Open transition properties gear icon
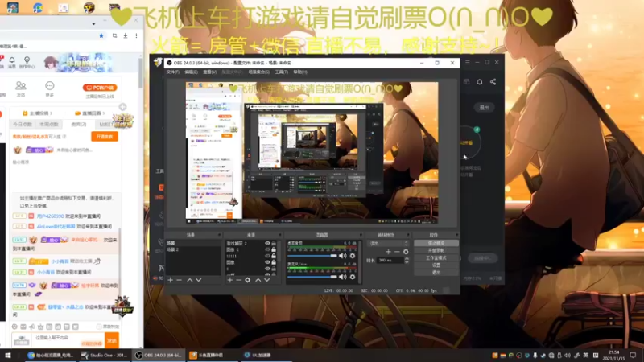644x362 pixels. click(x=406, y=252)
